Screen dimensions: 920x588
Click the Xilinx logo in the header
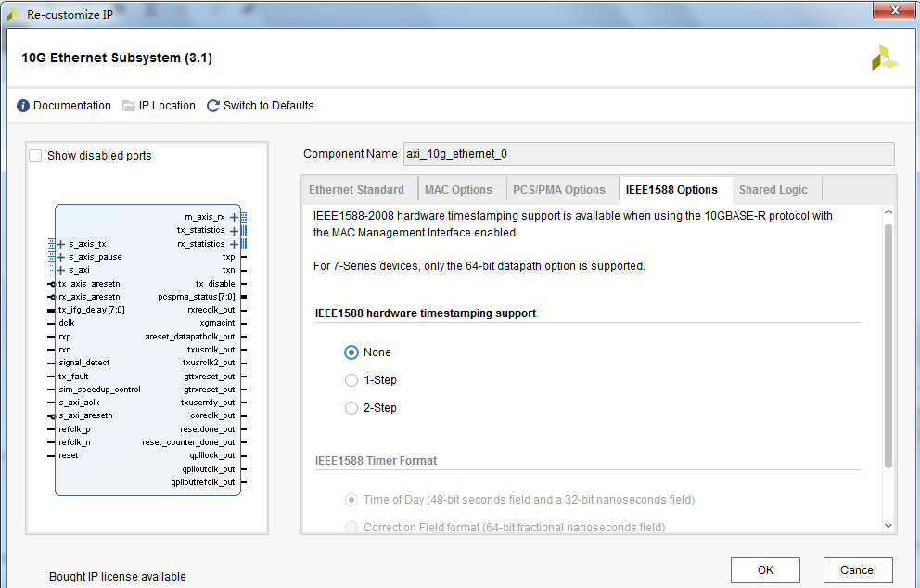click(884, 58)
